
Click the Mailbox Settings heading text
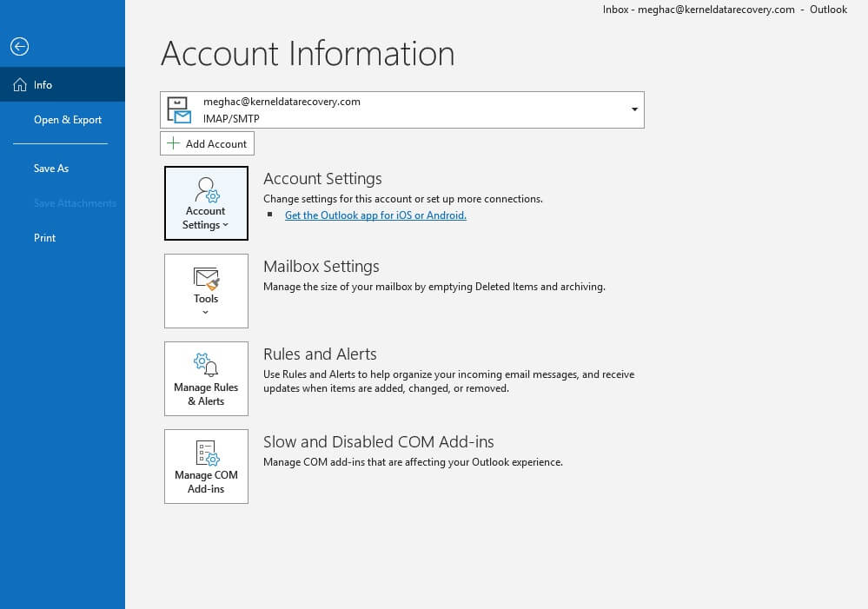pos(321,267)
